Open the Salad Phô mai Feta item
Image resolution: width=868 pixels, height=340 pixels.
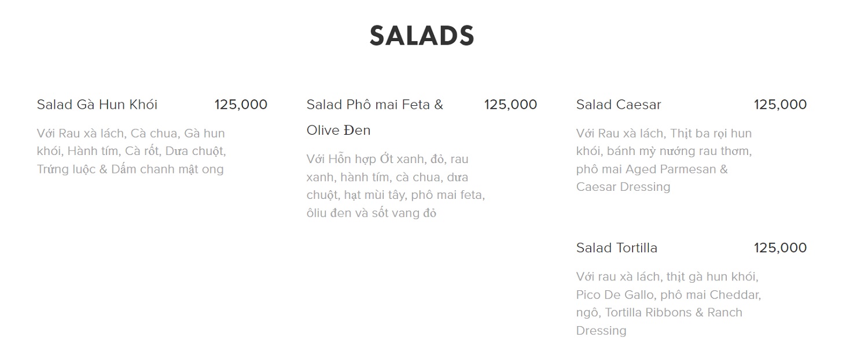pos(374,105)
